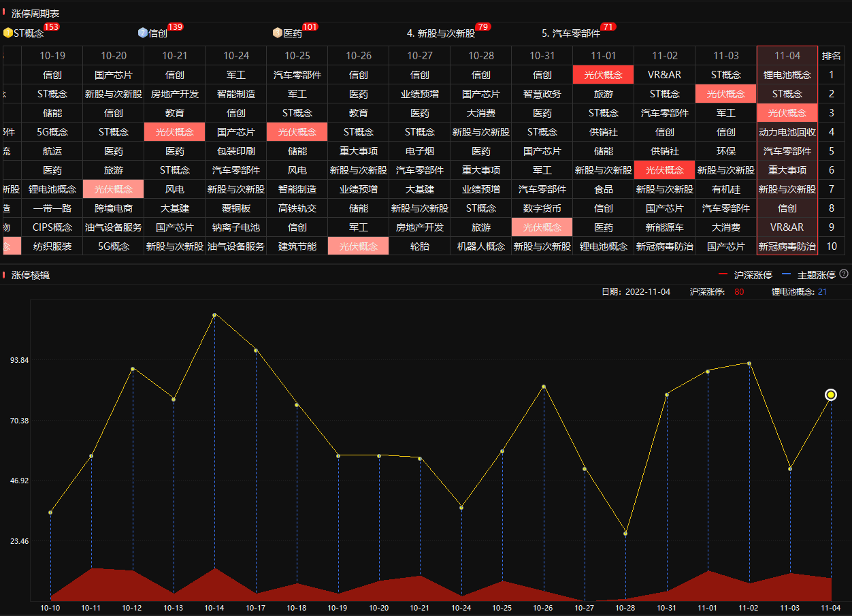Click the 包装印刷 cell
Viewport: 852px width, 616px height.
point(236,151)
